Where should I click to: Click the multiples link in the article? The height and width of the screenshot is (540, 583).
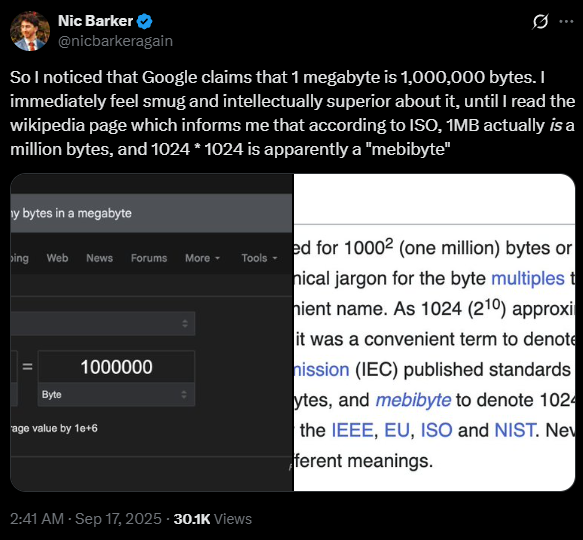pos(528,279)
